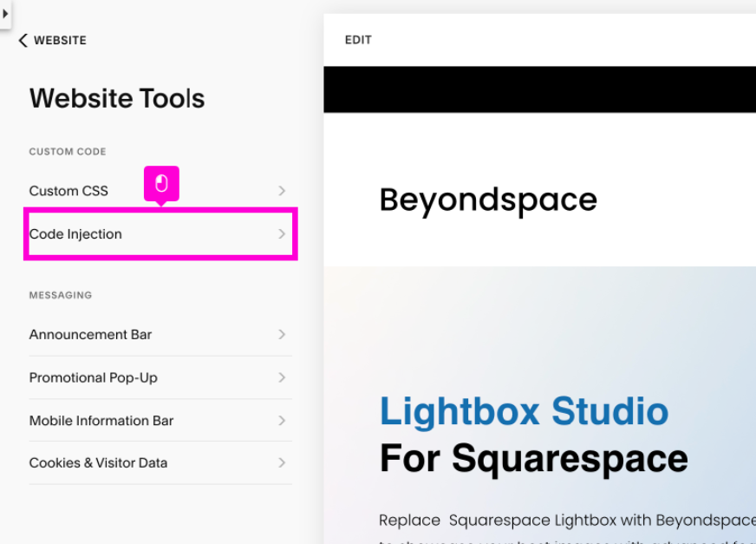Open Mobile Information Bar settings
Viewport: 756px width, 544px height.
click(x=101, y=421)
